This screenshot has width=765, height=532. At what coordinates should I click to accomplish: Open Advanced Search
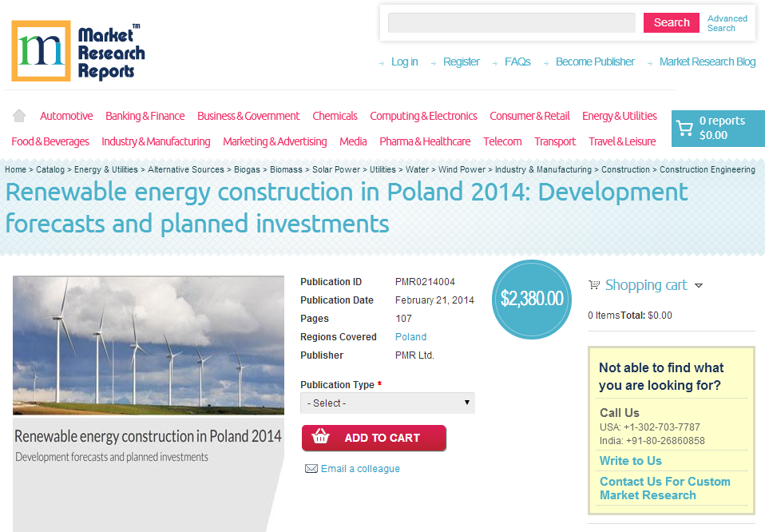(x=727, y=23)
